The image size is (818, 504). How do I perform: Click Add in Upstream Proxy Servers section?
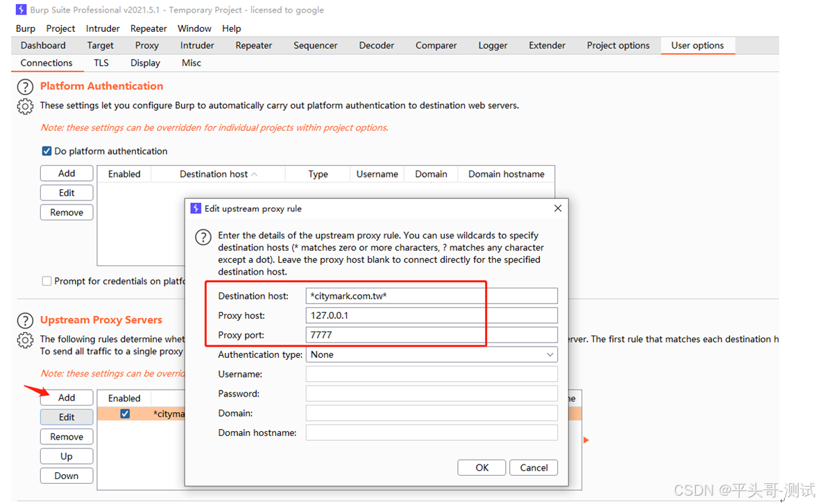[67, 398]
